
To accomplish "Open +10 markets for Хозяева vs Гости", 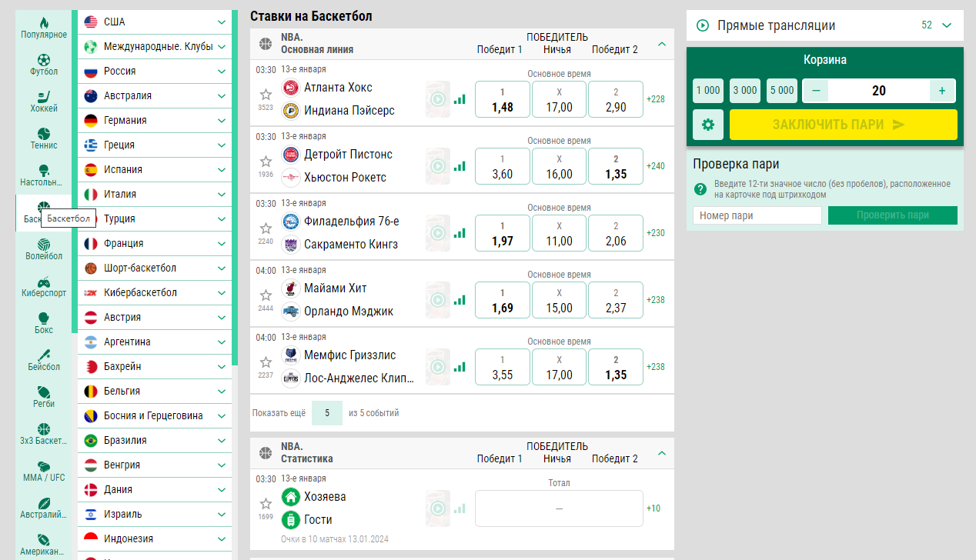I will click(x=653, y=508).
